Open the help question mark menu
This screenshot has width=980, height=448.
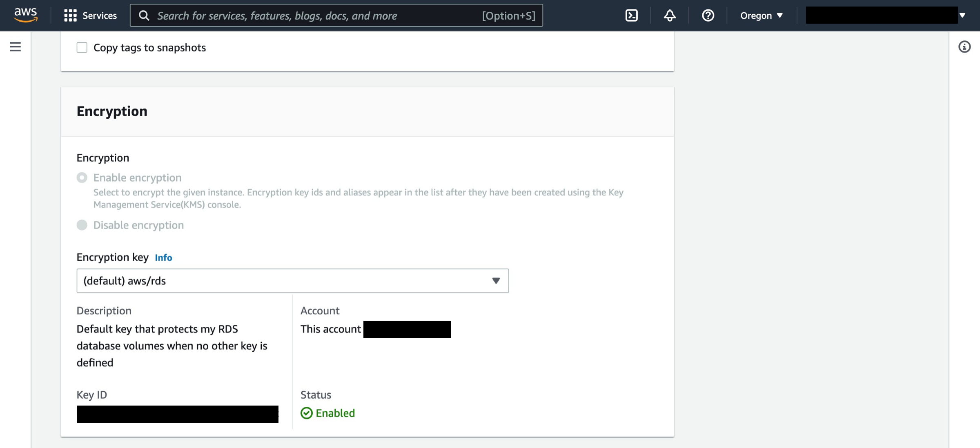708,16
